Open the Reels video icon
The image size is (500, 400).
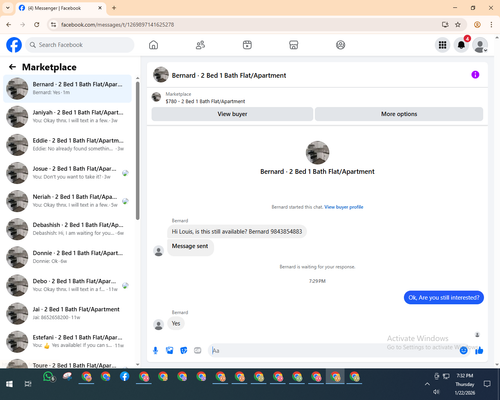(x=247, y=45)
